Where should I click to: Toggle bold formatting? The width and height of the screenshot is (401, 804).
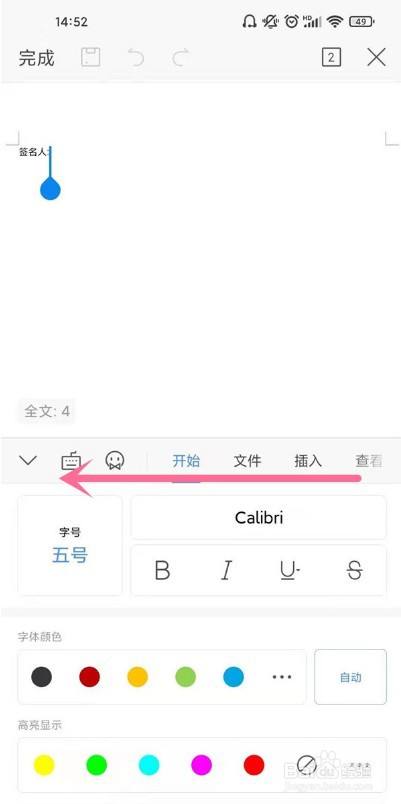pos(162,570)
